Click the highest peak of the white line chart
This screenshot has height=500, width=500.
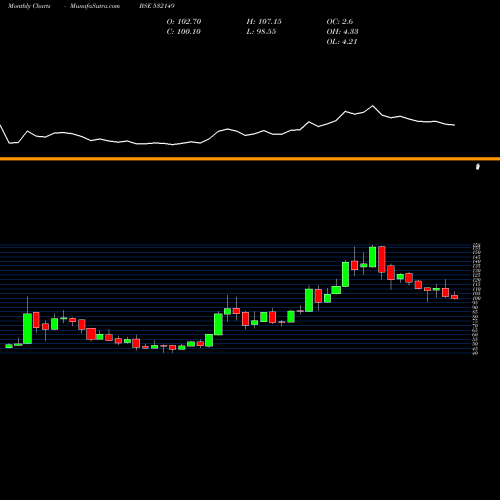372,106
